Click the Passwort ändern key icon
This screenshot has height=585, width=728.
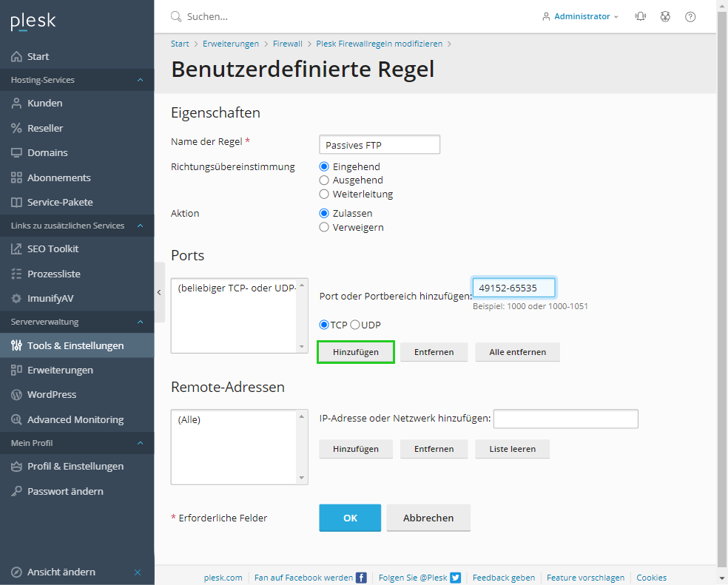pyautogui.click(x=16, y=491)
